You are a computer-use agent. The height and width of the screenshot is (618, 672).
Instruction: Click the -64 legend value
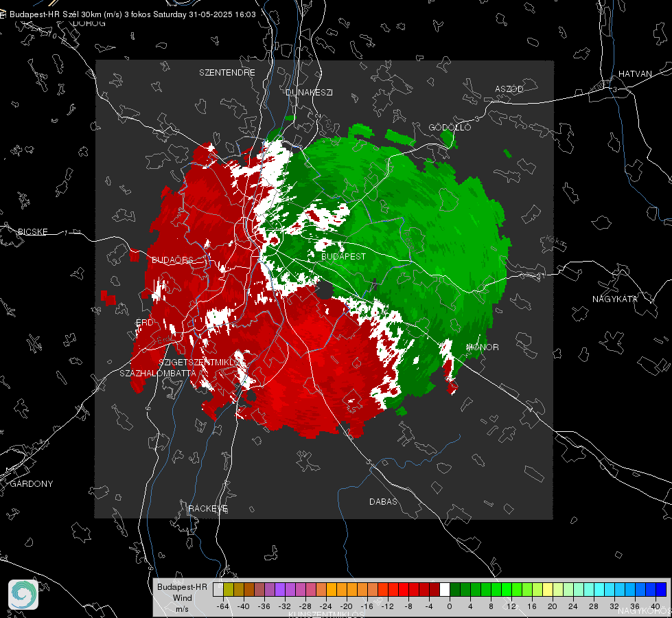click(222, 606)
